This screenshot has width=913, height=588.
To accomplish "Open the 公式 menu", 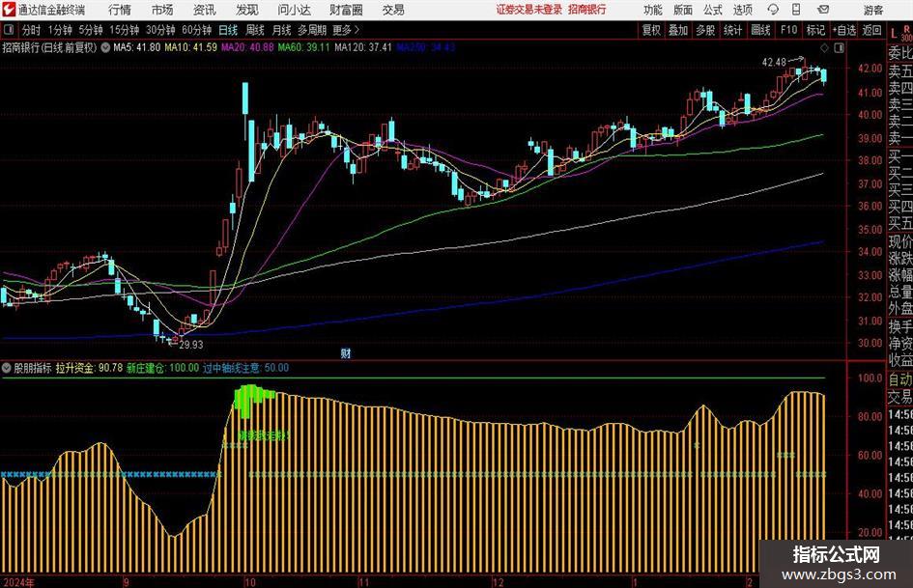I will (712, 10).
